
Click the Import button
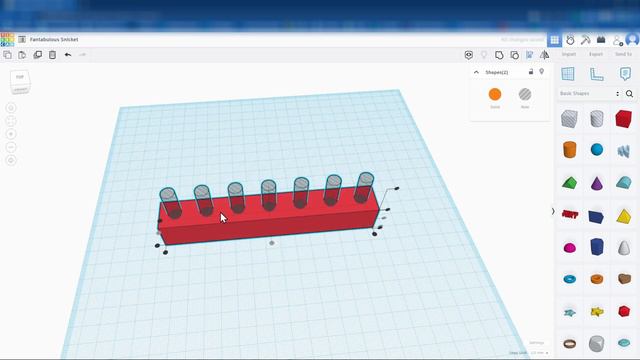569,54
